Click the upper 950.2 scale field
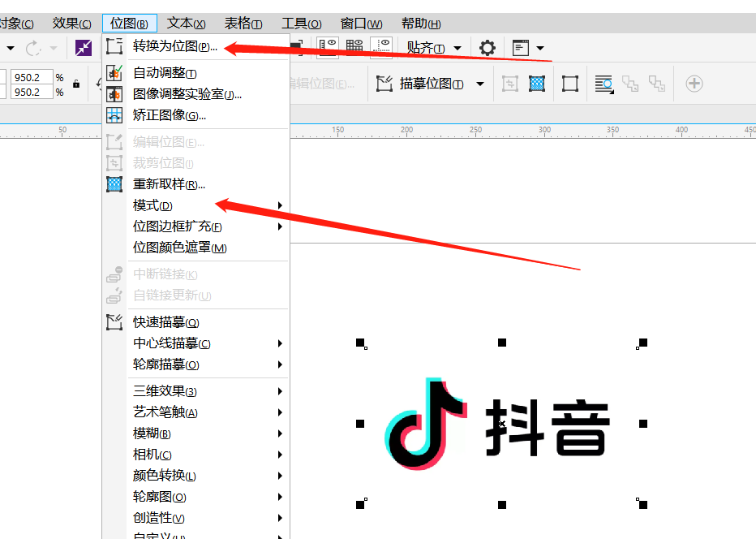This screenshot has height=539, width=756. pyautogui.click(x=32, y=77)
